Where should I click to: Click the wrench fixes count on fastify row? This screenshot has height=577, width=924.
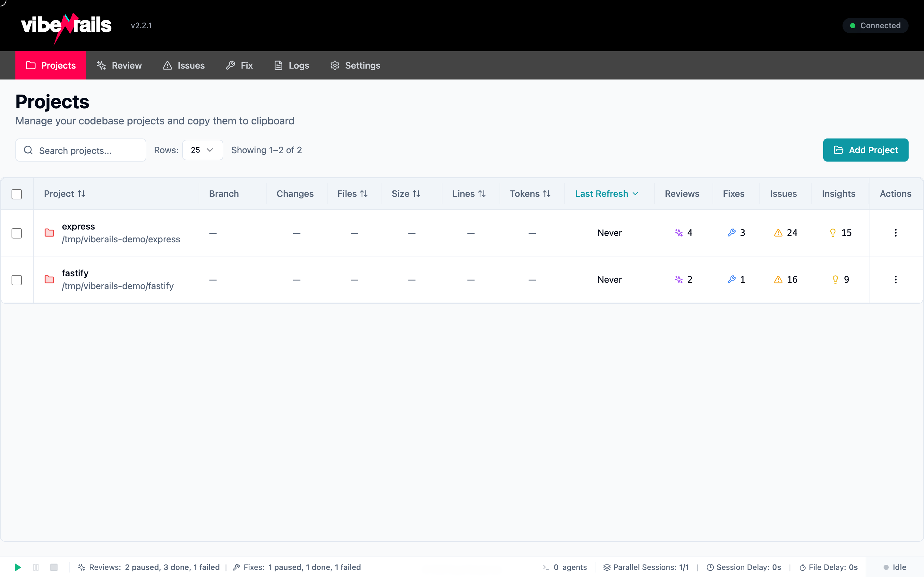736,279
